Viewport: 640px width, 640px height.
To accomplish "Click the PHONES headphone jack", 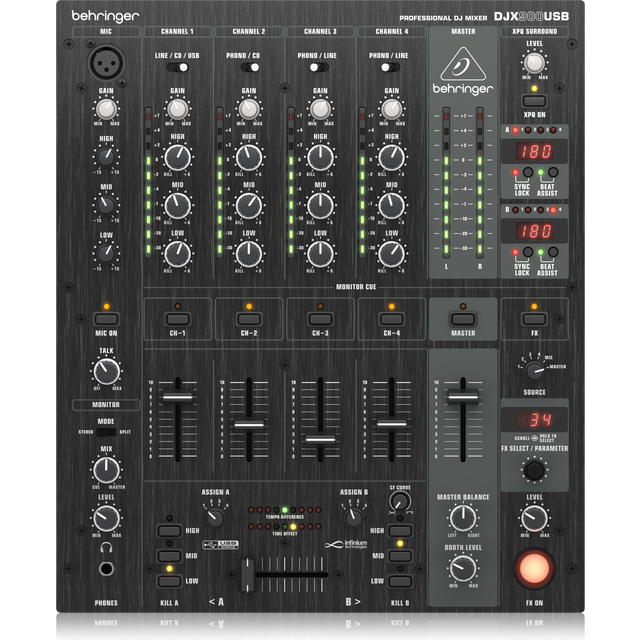I will click(x=107, y=568).
